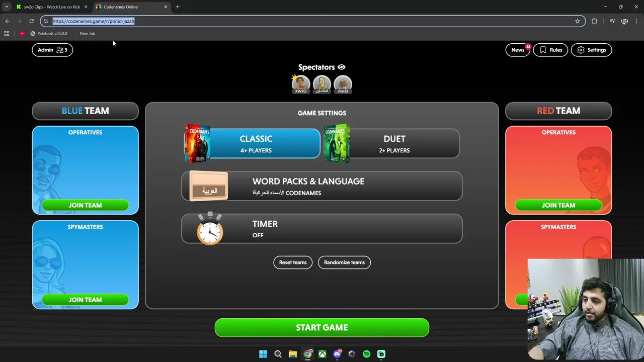Image resolution: width=644 pixels, height=362 pixels.
Task: Open the game Settings
Action: pyautogui.click(x=592, y=50)
